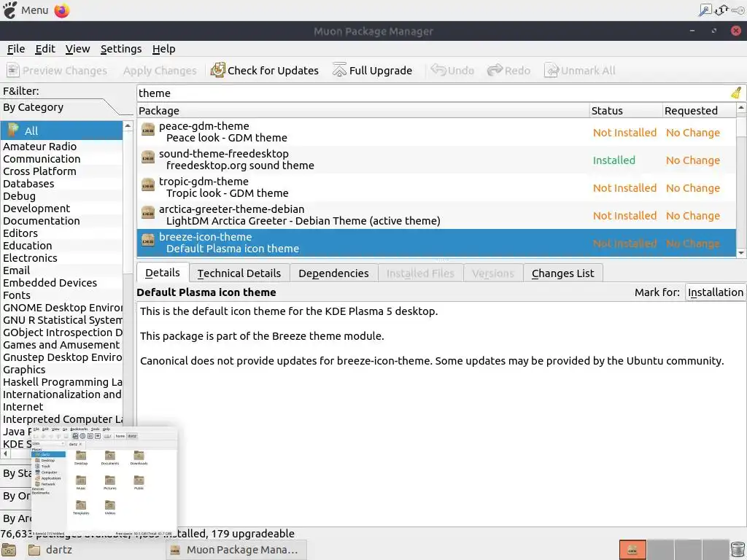Click the theme search input field
747x560 pixels.
433,93
